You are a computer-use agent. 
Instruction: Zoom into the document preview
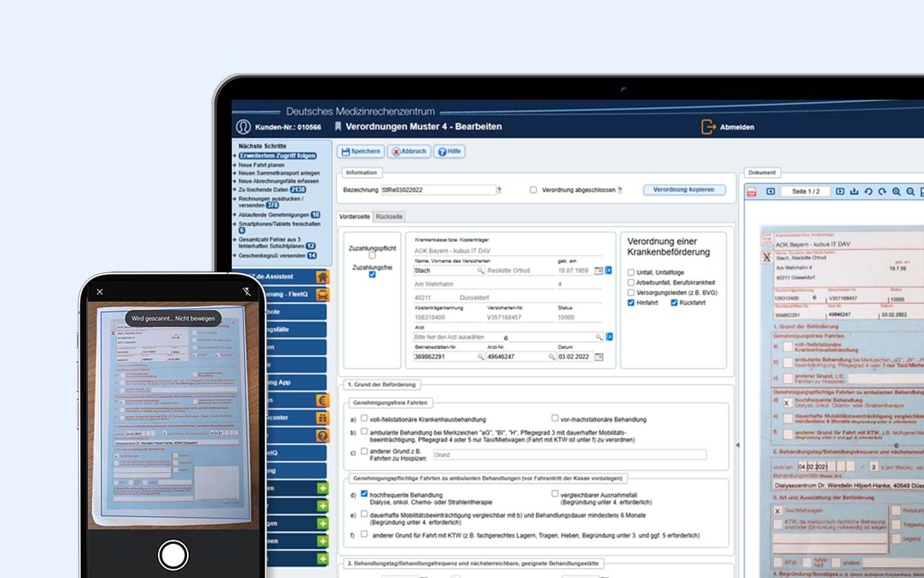(895, 191)
